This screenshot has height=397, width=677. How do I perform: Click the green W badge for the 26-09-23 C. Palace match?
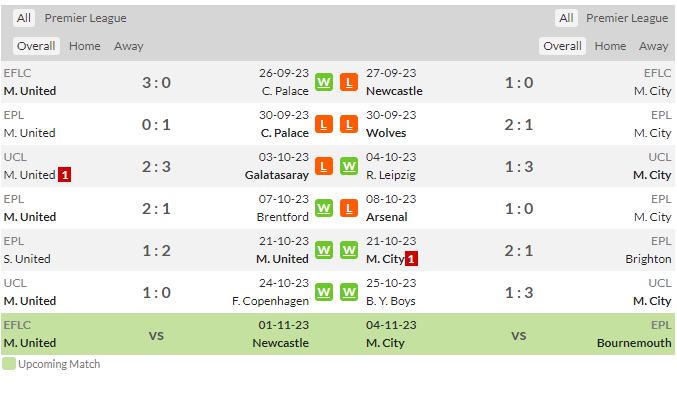click(x=324, y=82)
